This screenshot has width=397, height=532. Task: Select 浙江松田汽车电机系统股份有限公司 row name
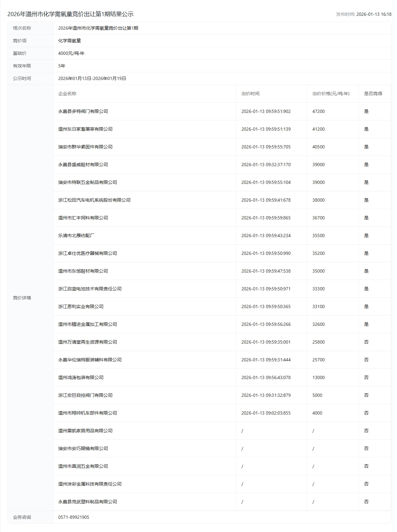[x=94, y=200]
